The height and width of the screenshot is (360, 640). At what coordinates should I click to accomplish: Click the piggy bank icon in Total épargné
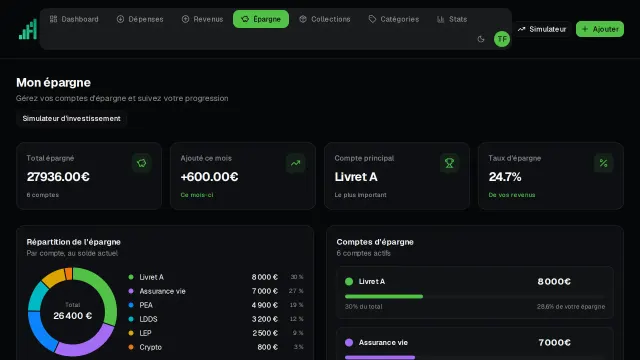point(142,163)
